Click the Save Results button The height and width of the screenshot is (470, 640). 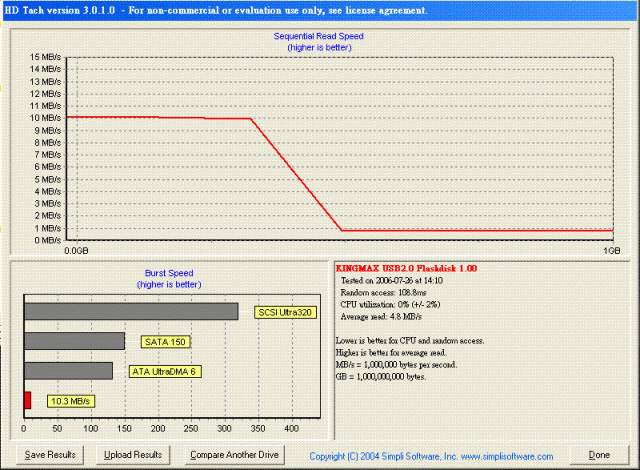tap(50, 455)
